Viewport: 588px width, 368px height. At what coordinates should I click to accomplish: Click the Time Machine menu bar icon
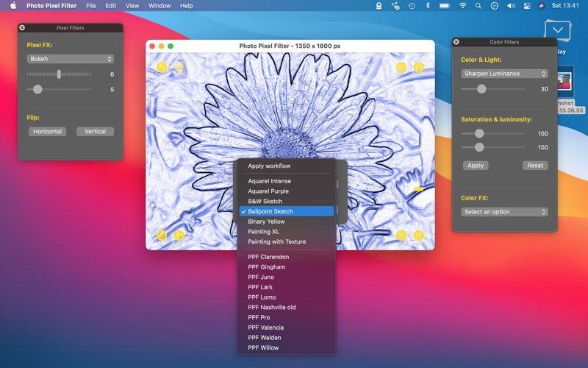point(412,6)
